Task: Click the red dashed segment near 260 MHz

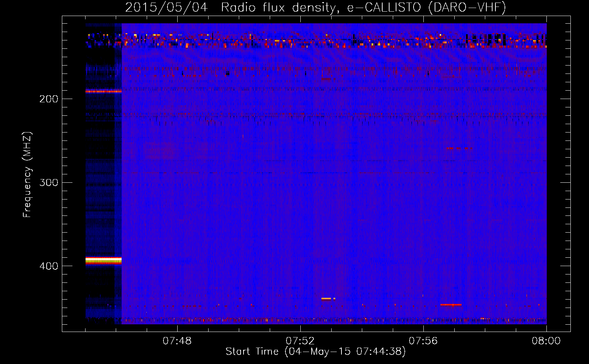Action: coord(459,149)
